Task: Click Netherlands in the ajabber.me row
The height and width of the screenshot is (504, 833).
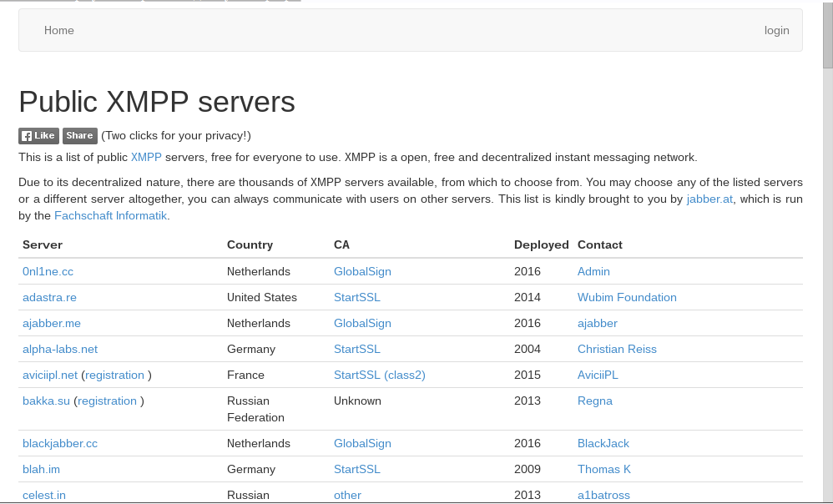Action: (x=259, y=324)
